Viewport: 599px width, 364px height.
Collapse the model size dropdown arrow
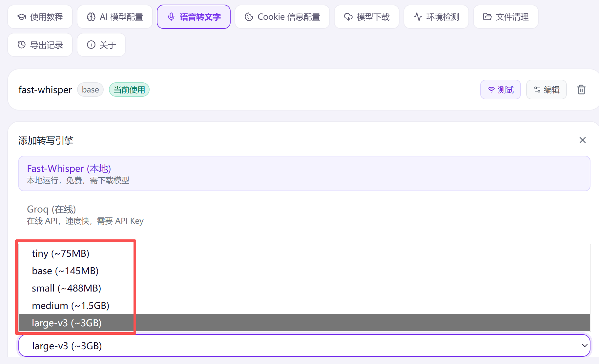[x=585, y=345]
